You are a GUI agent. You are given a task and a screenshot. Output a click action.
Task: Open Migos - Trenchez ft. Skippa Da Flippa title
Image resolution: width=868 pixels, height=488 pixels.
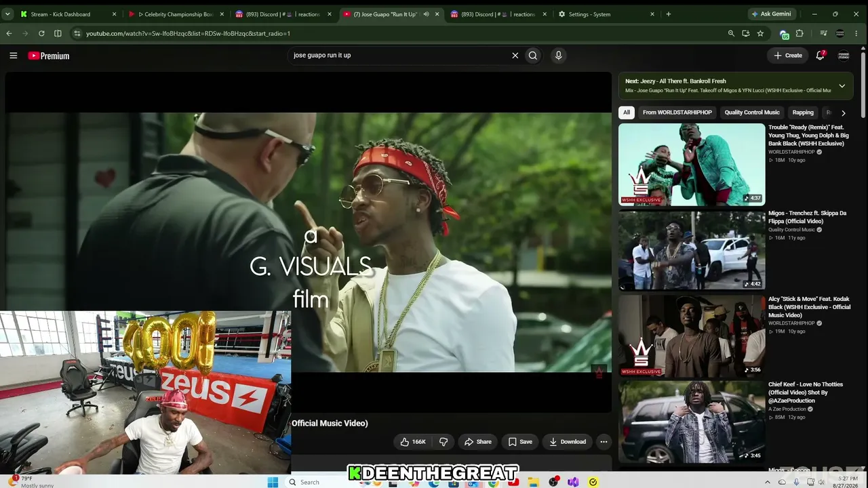tap(807, 217)
